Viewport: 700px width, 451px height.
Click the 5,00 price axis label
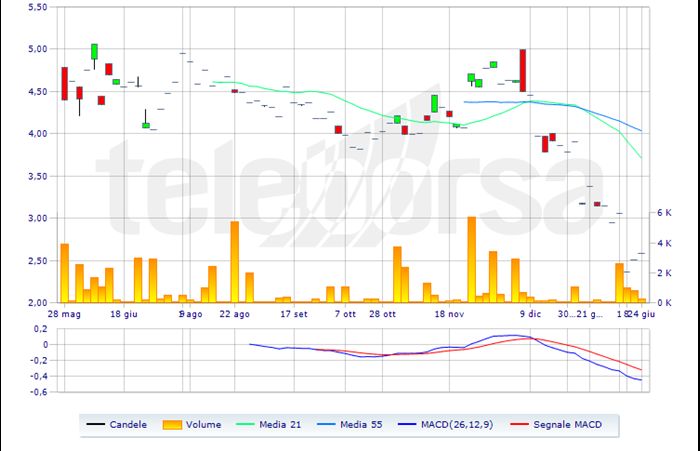pos(38,49)
